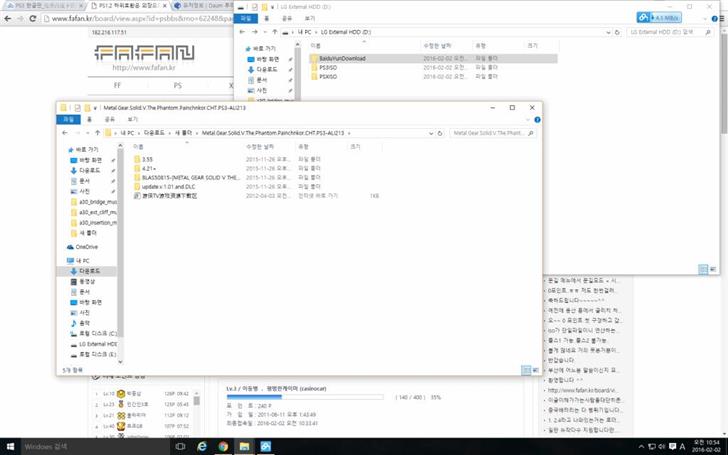Click the search box in Metal Gear Solid window
The height and width of the screenshot is (455, 728).
[x=493, y=133]
